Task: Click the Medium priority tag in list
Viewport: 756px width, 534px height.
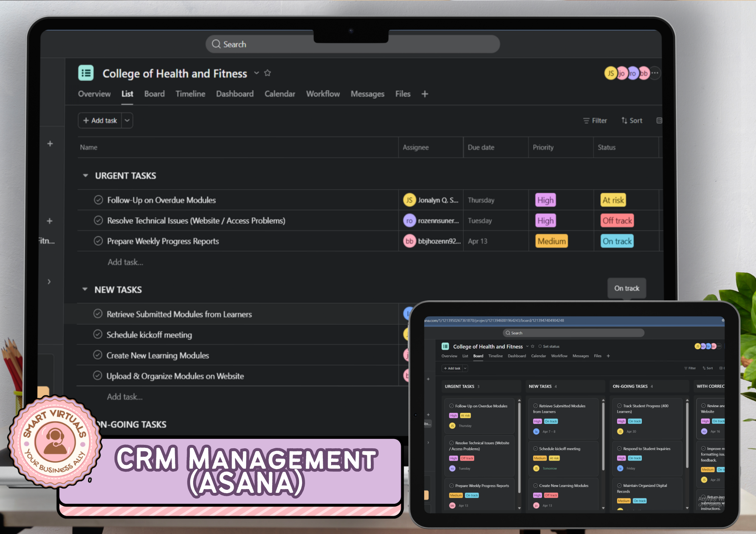Action: (x=552, y=241)
